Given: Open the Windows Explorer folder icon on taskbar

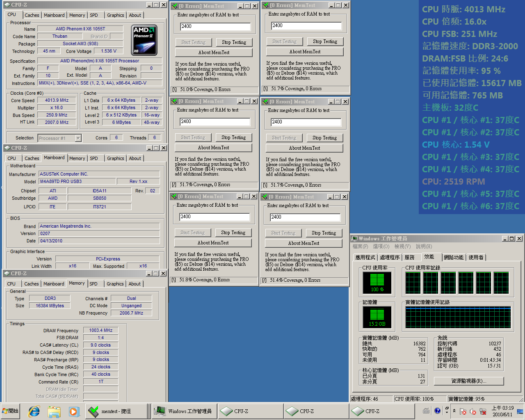Looking at the screenshot, I should tap(54, 411).
